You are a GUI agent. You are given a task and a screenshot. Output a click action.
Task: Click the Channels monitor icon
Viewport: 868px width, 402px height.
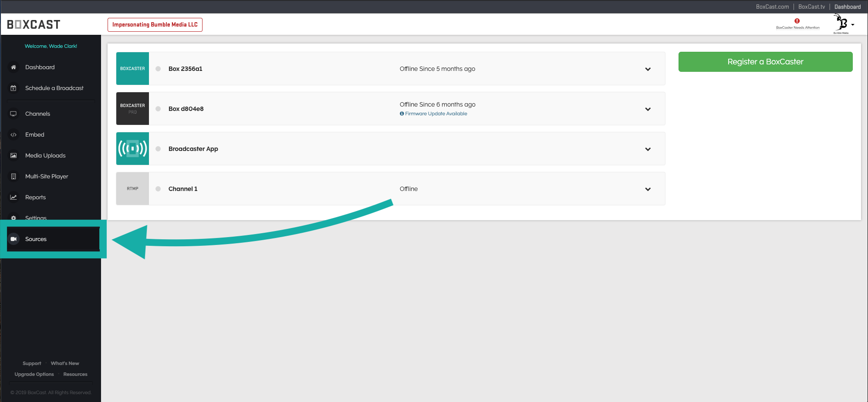click(x=14, y=114)
